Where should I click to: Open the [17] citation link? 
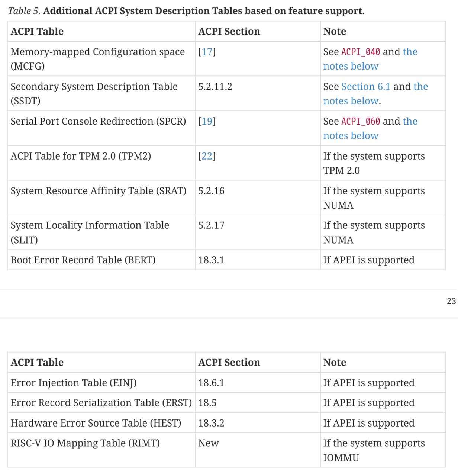click(x=207, y=52)
